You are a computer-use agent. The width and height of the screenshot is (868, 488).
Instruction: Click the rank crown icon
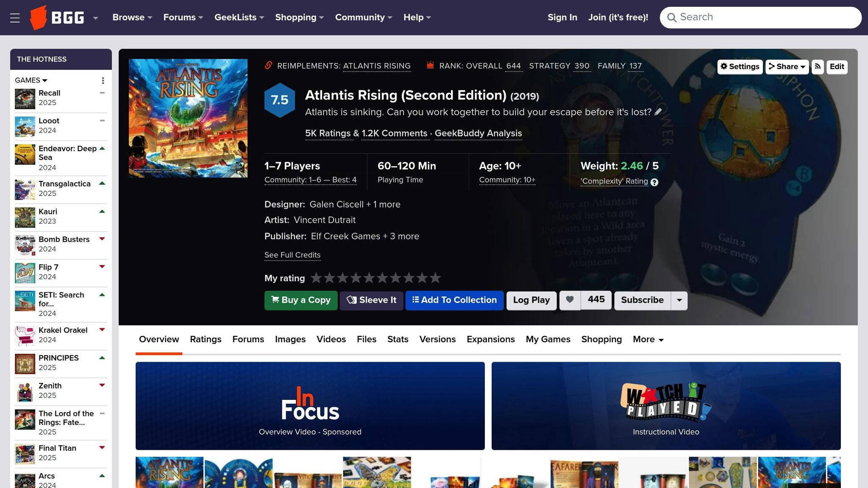(x=430, y=65)
